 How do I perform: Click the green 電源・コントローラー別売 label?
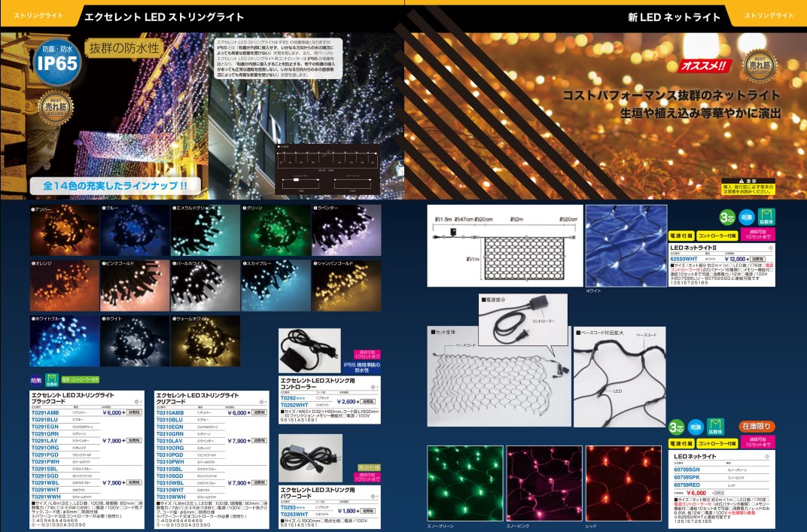tap(80, 380)
